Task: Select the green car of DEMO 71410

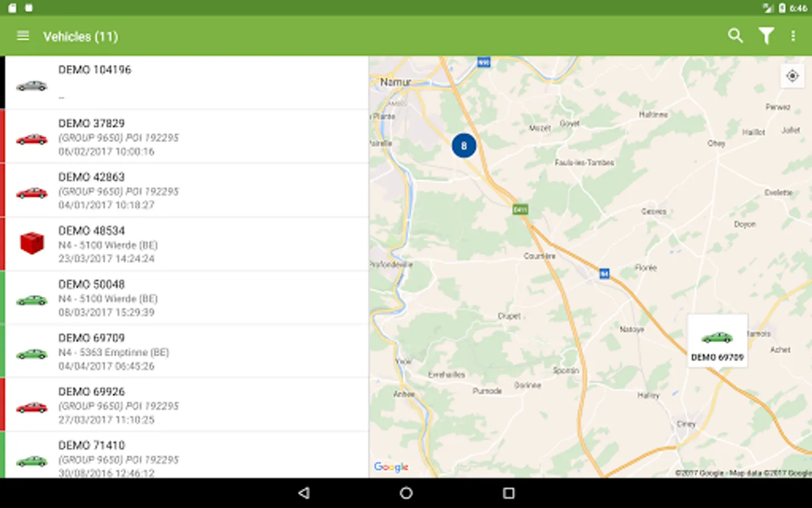Action: click(32, 461)
